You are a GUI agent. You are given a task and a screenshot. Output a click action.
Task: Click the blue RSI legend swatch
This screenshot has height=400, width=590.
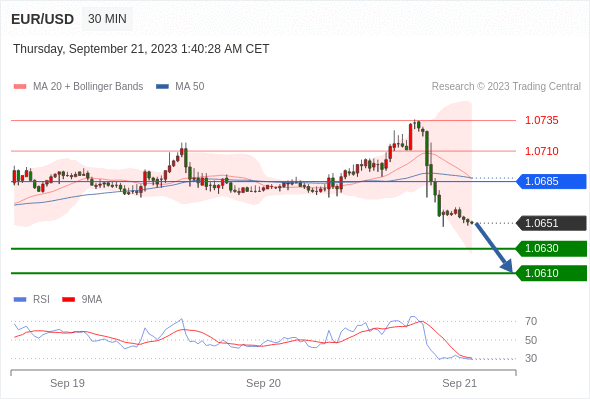click(20, 300)
